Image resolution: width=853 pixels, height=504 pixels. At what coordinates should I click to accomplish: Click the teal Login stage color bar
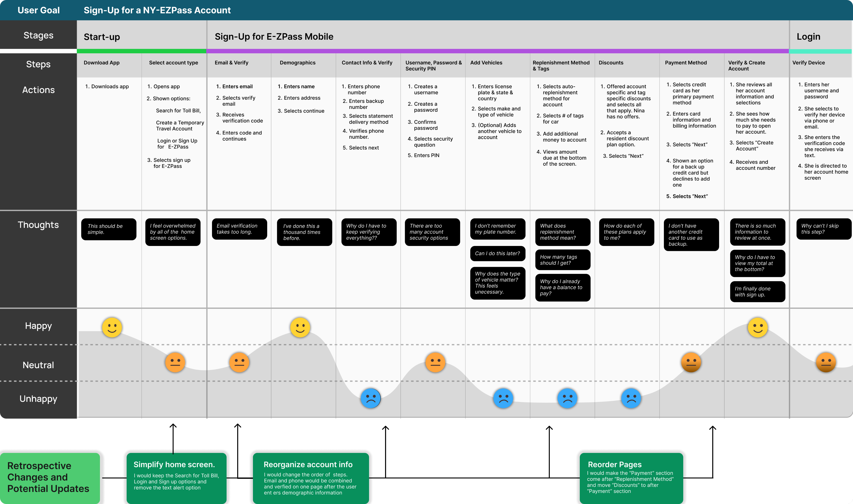[821, 51]
